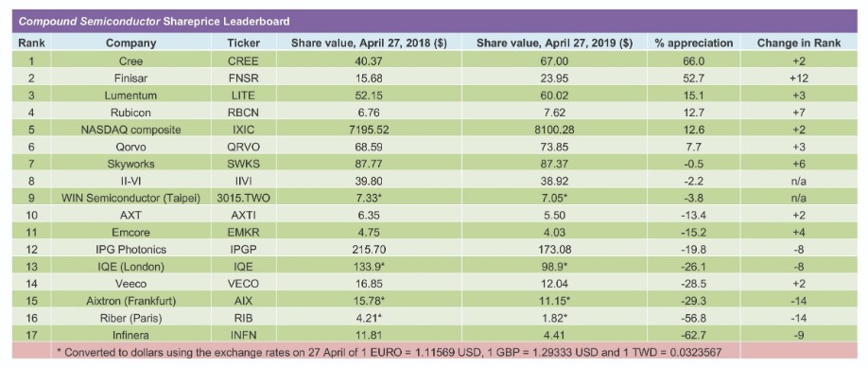Click the Riber (Paris) company cell
Image resolution: width=868 pixels, height=368 pixels.
pyautogui.click(x=130, y=318)
